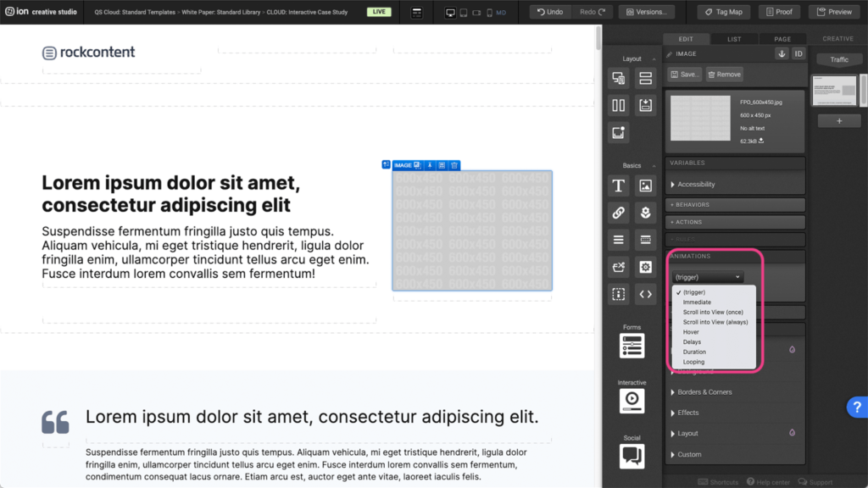Expand the Accessibility section
Viewport: 868px width, 488px height.
coord(695,184)
